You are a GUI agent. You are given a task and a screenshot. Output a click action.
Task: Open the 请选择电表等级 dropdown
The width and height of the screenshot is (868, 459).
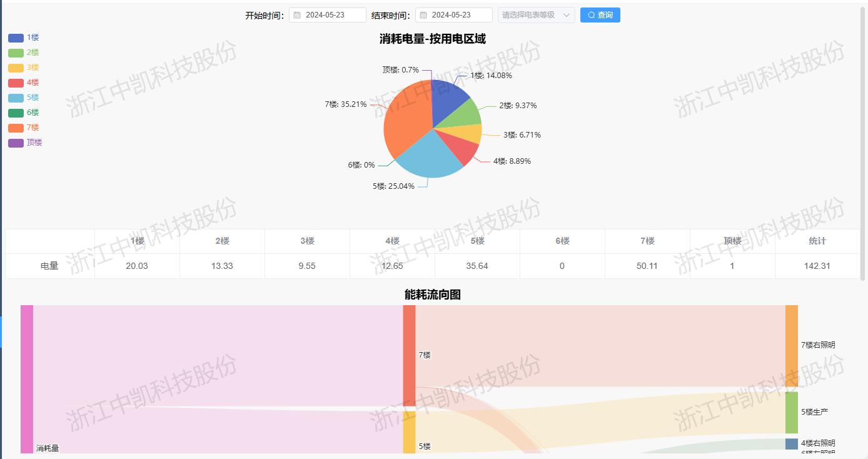[x=532, y=14]
